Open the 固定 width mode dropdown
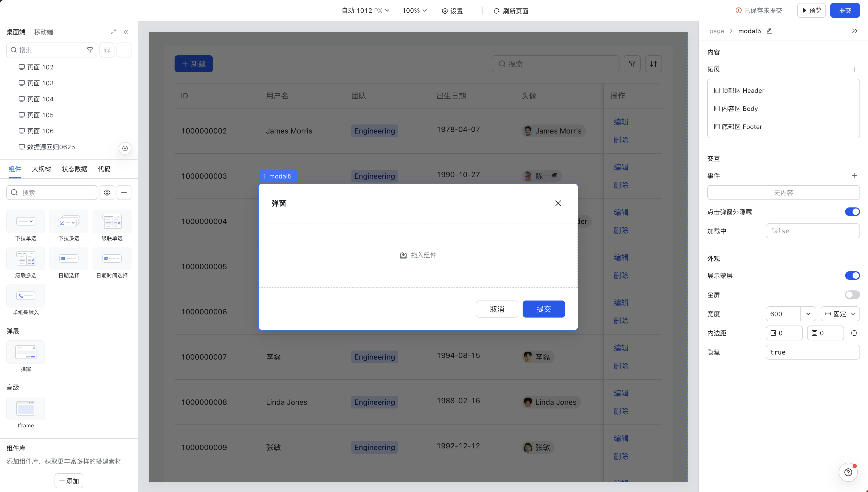The image size is (868, 492). tap(840, 314)
